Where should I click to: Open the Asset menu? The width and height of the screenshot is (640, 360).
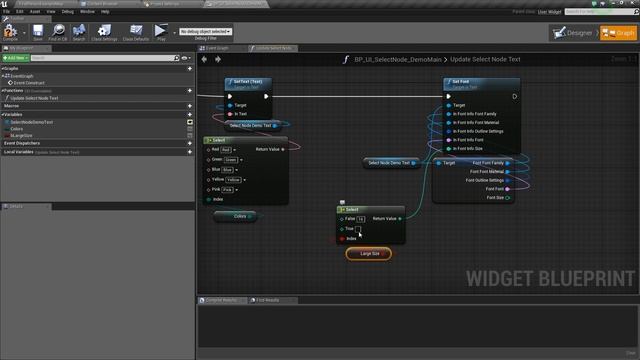pos(35,11)
